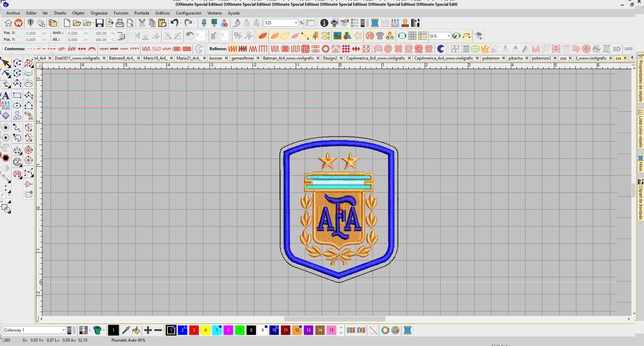Viewport: 644px width, 346px height.
Task: Open the Diseño menu
Action: pos(60,13)
